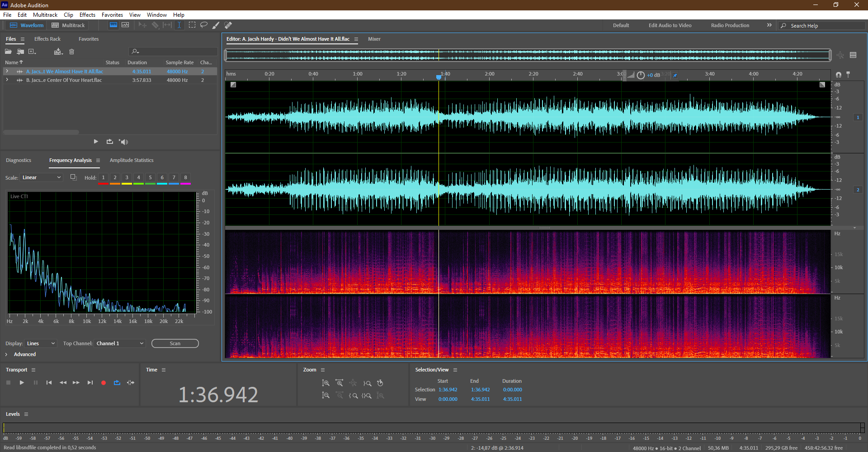Select the Radio Production workspace
Viewport: 868px width, 452px height.
click(730, 25)
